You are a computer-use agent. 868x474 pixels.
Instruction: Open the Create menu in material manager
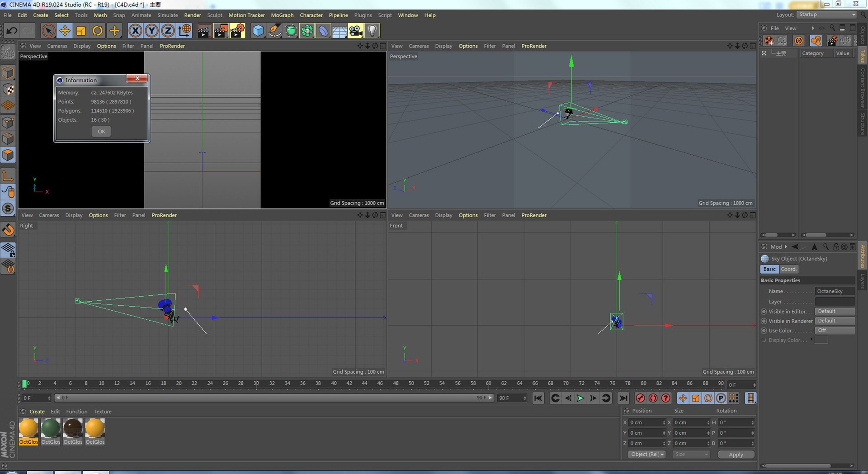point(37,412)
